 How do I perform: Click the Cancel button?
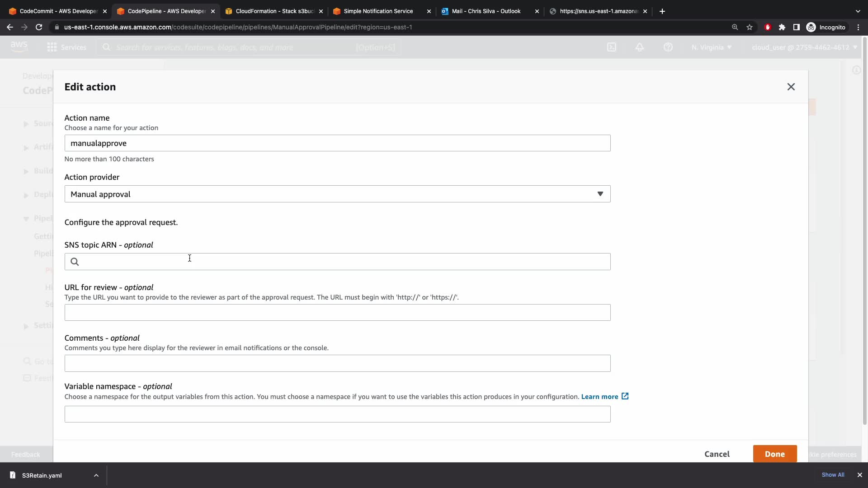[717, 454]
